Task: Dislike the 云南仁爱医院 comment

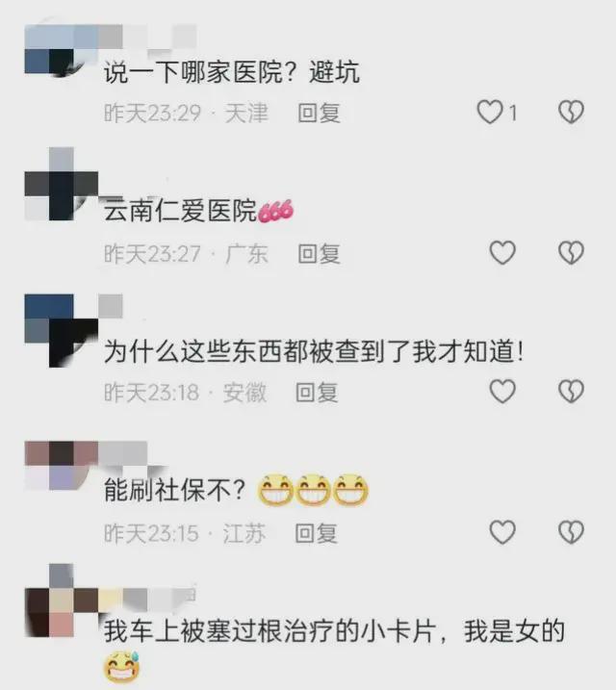Action: point(571,252)
